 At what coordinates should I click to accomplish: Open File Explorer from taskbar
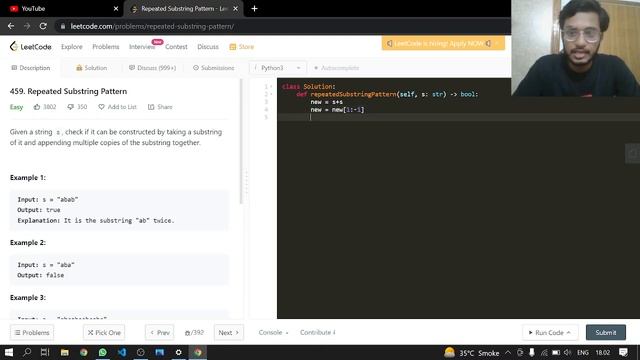[x=64, y=352]
